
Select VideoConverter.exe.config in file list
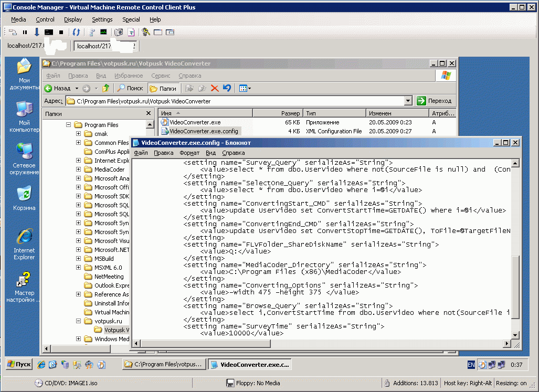click(x=200, y=131)
